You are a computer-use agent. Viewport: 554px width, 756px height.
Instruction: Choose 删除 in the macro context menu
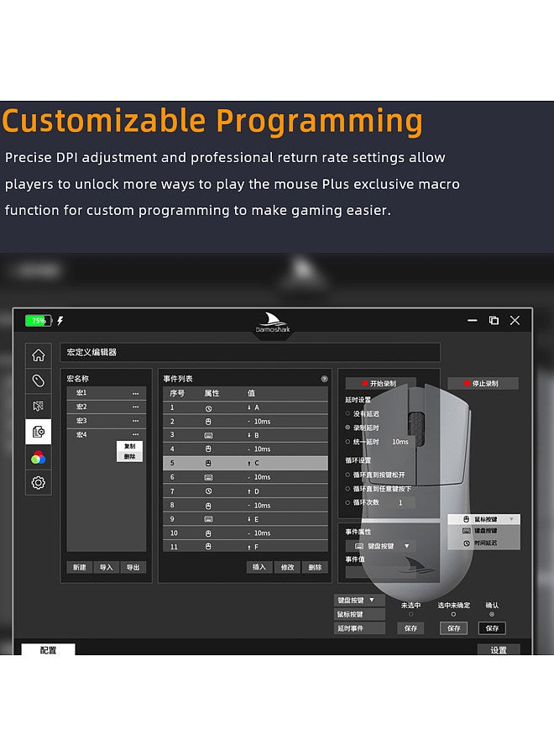pyautogui.click(x=129, y=456)
